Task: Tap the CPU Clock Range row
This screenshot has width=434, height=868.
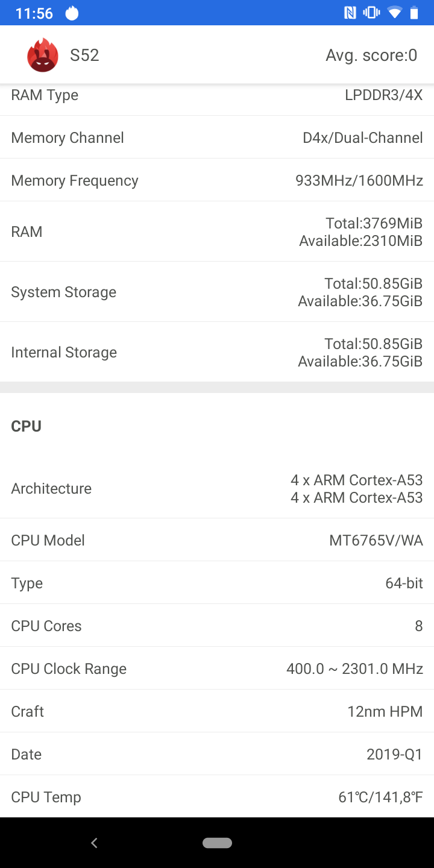Action: pos(217,668)
